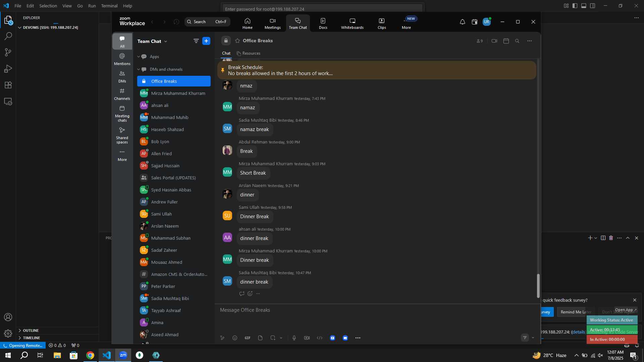The image size is (644, 362).
Task: Open Shared spaces in sidebar
Action: tap(122, 135)
